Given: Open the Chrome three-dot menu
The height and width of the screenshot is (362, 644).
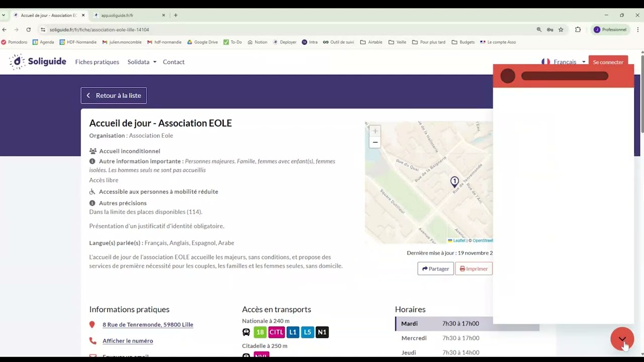Looking at the screenshot, I should 638,30.
